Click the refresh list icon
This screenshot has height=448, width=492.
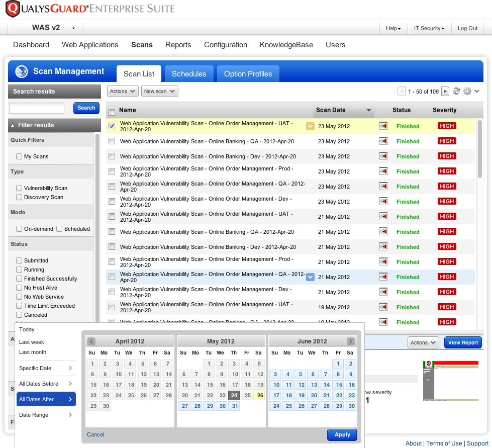pos(456,91)
